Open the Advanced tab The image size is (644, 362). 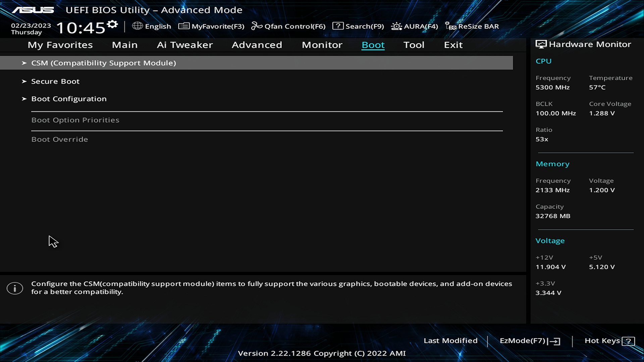[257, 45]
